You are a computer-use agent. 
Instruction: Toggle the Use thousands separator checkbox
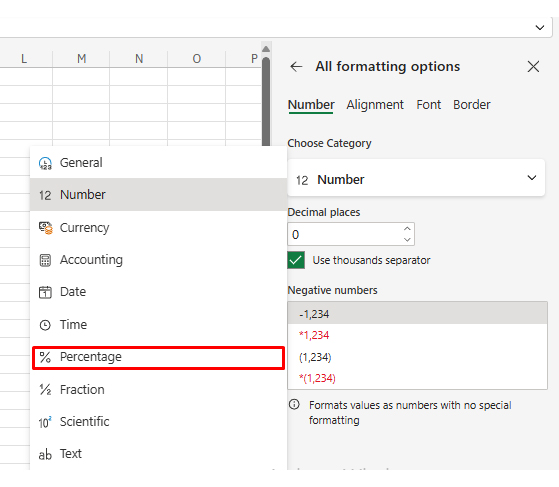tap(296, 260)
